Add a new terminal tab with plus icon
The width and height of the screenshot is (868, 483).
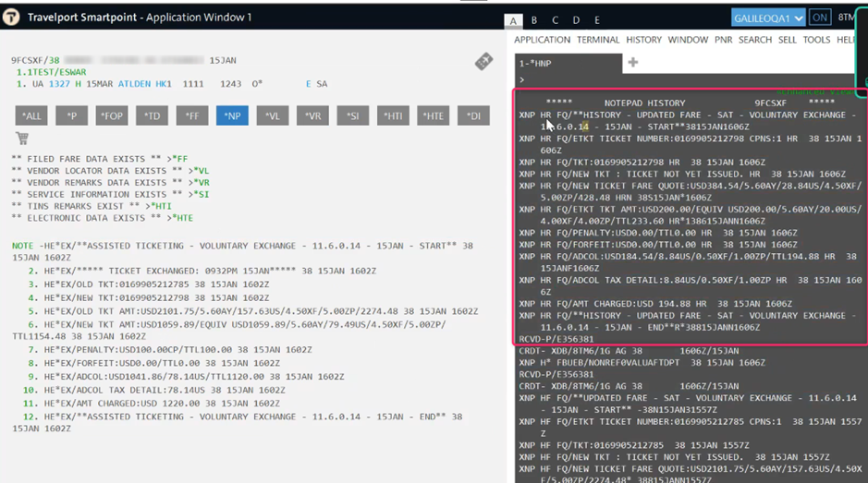click(632, 63)
